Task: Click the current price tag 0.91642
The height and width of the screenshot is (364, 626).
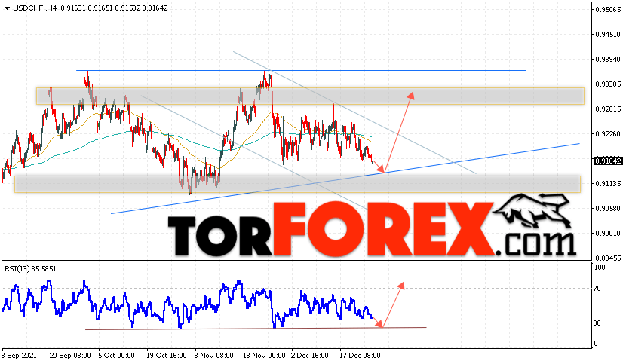Action: pyautogui.click(x=608, y=161)
